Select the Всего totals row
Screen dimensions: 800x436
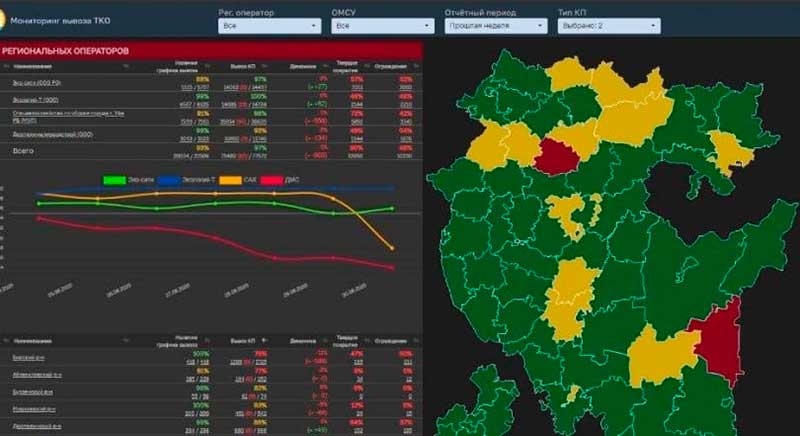(x=211, y=151)
